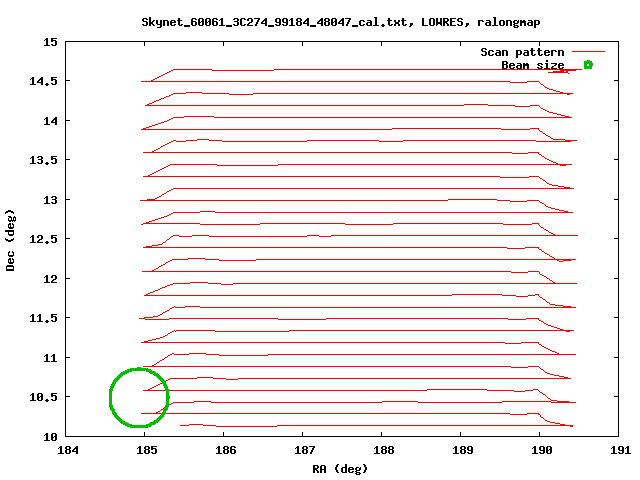
Task: Click the y-axis tick label 13
Action: [x=51, y=200]
